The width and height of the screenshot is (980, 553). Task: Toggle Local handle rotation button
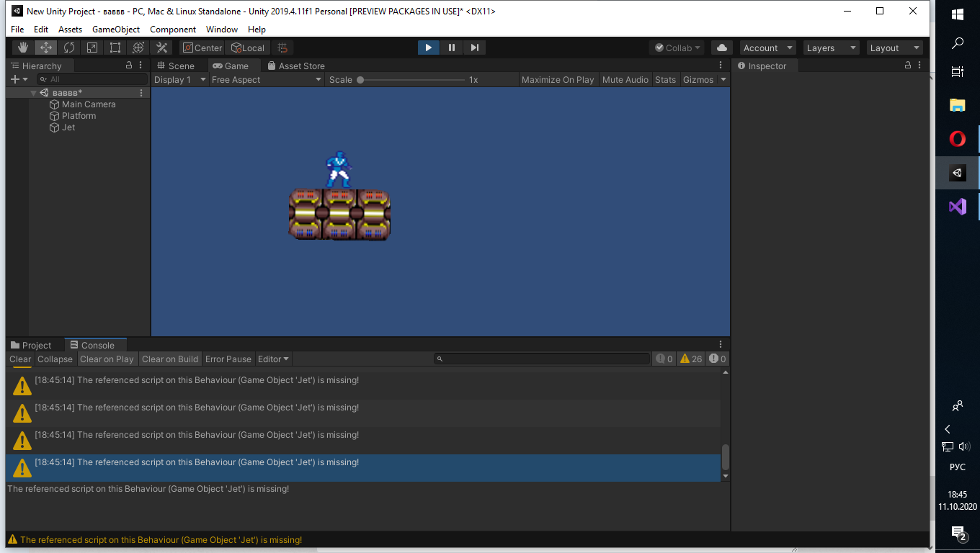pos(247,48)
